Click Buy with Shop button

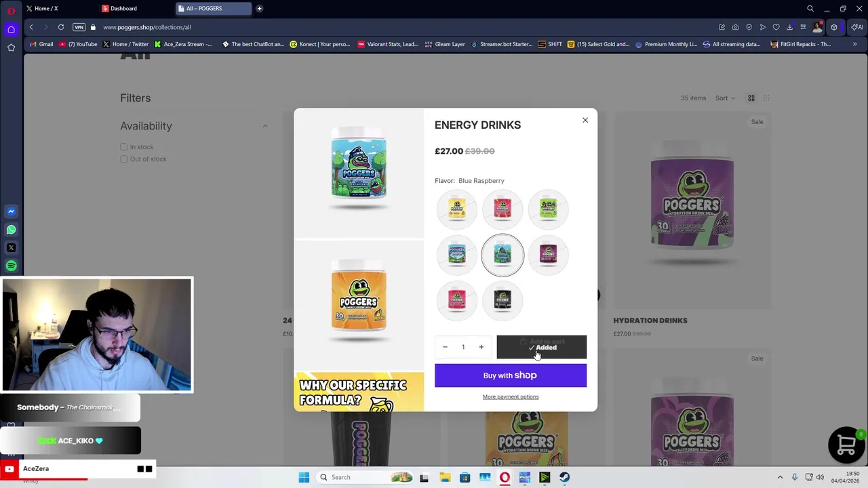[511, 375]
